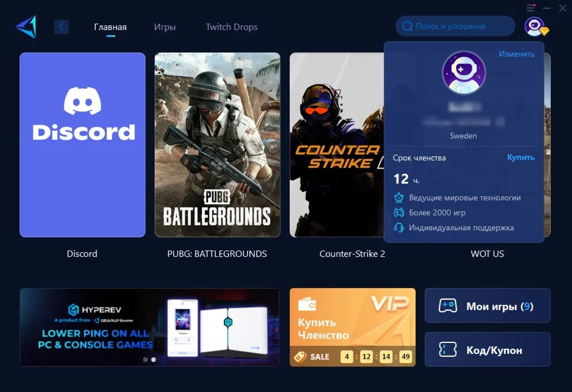Click the Counter-Strike 2 title text
The height and width of the screenshot is (392, 572).
[x=352, y=253]
